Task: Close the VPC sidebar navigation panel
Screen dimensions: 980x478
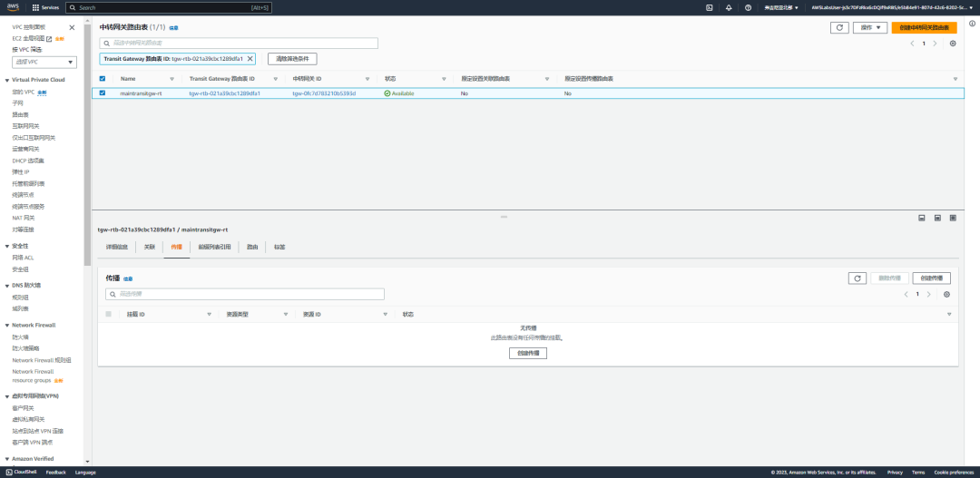Action: pos(72,27)
